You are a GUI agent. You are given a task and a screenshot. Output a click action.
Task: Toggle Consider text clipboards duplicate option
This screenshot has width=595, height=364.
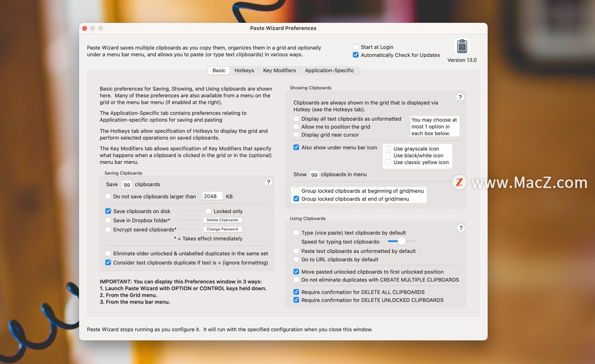(x=108, y=262)
